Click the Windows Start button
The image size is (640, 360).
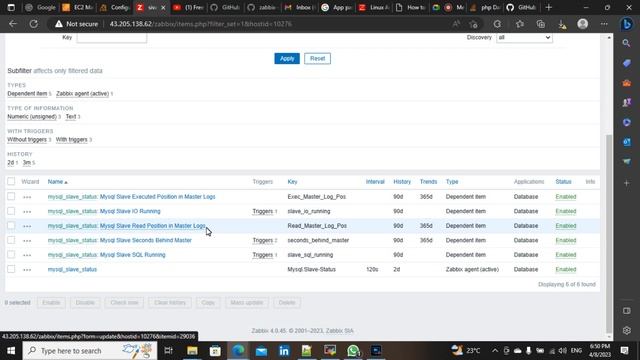pos(11,351)
